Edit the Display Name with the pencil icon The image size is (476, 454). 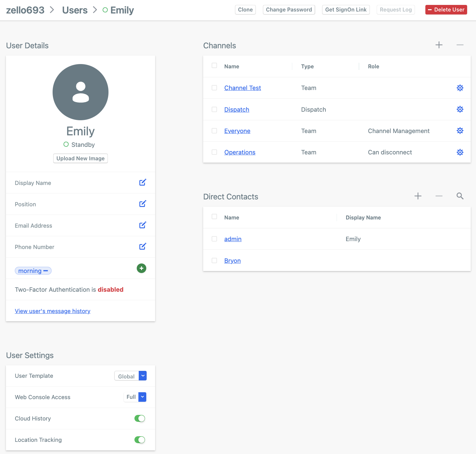click(x=143, y=182)
